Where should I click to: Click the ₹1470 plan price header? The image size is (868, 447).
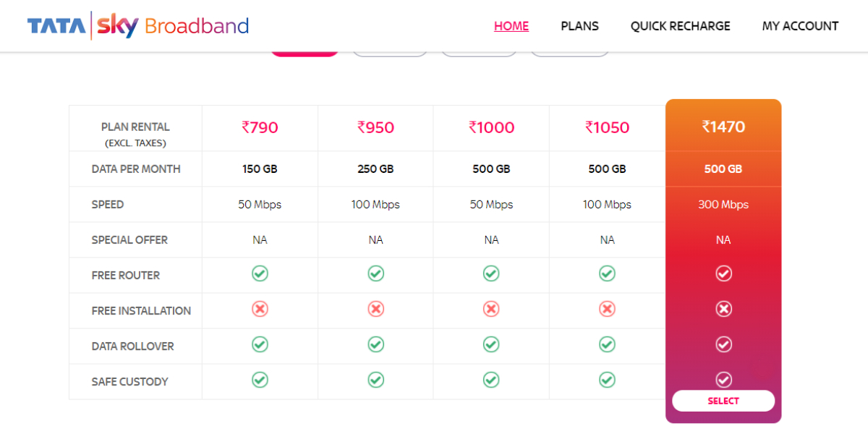point(723,127)
